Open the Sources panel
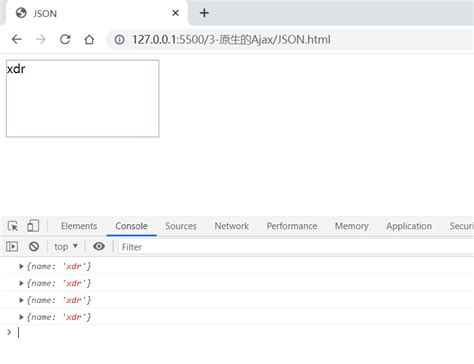This screenshot has height=364, width=474. pos(181,226)
